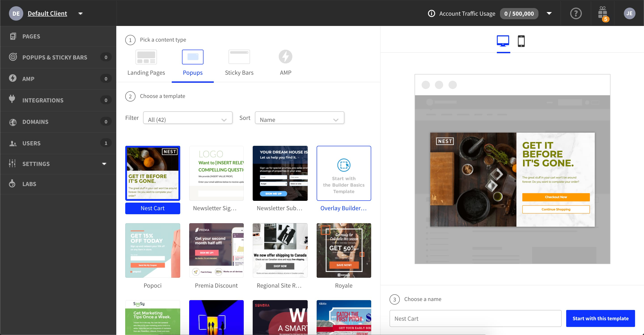
Task: Click Start with this template button
Action: pyautogui.click(x=600, y=318)
